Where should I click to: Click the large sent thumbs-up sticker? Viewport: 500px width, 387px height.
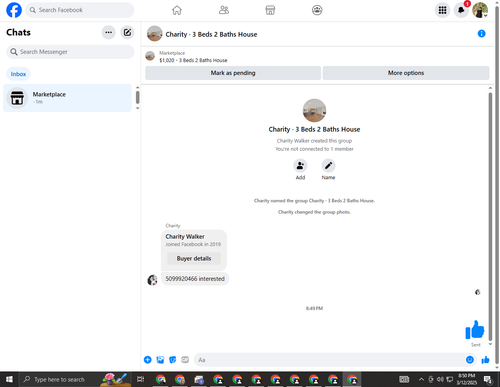pyautogui.click(x=475, y=330)
